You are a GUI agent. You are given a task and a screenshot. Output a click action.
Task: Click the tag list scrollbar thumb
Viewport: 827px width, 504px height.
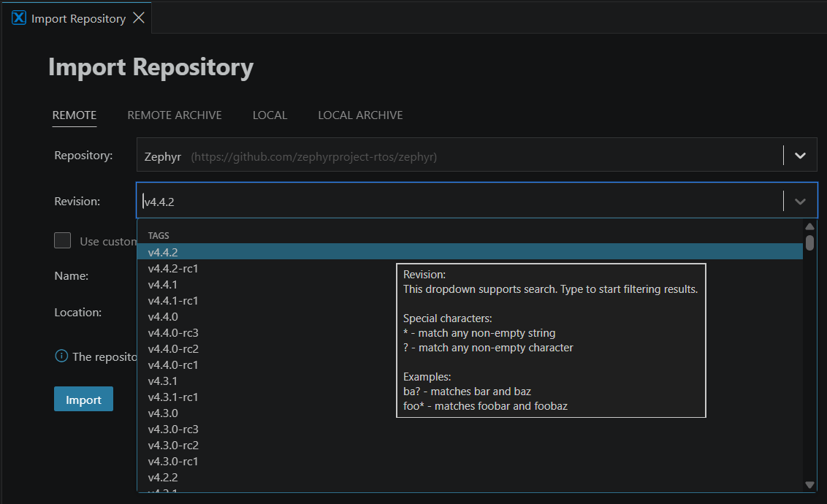pyautogui.click(x=809, y=243)
